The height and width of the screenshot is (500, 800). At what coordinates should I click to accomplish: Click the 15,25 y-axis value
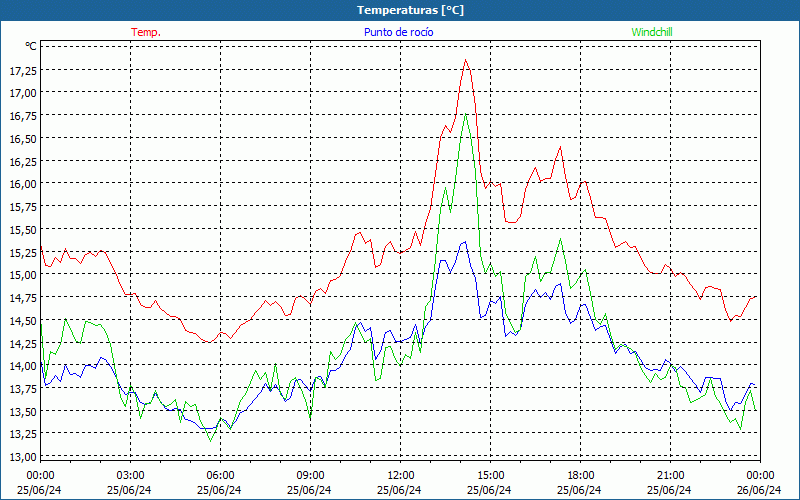[x=23, y=252]
